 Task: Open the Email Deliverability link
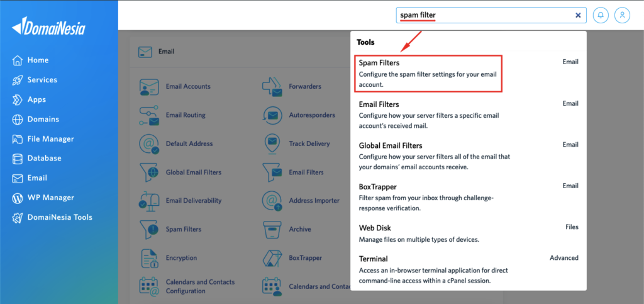194,201
